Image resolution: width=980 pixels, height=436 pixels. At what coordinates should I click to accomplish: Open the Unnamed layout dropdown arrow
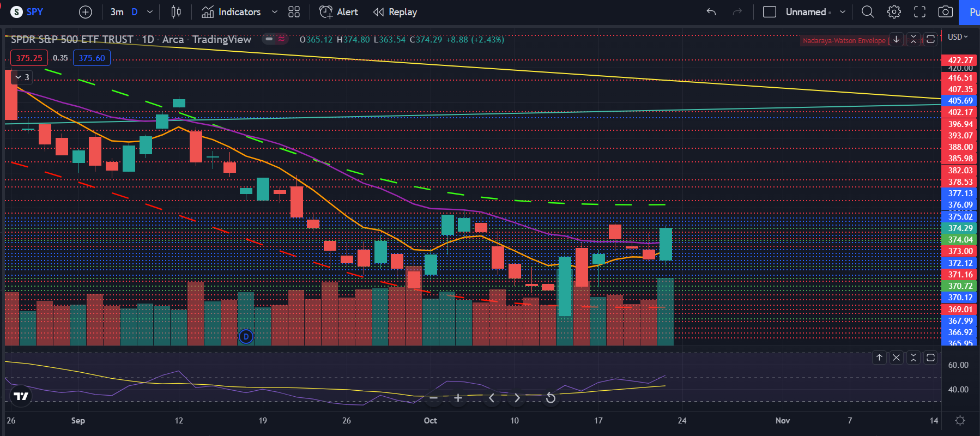(843, 12)
